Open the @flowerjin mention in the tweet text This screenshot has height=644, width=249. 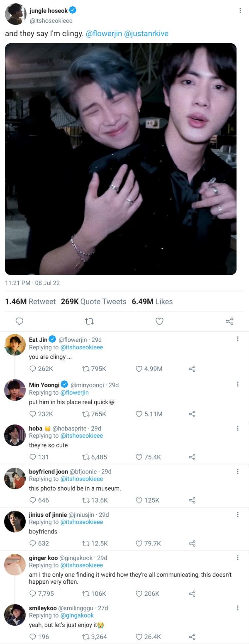(x=104, y=34)
